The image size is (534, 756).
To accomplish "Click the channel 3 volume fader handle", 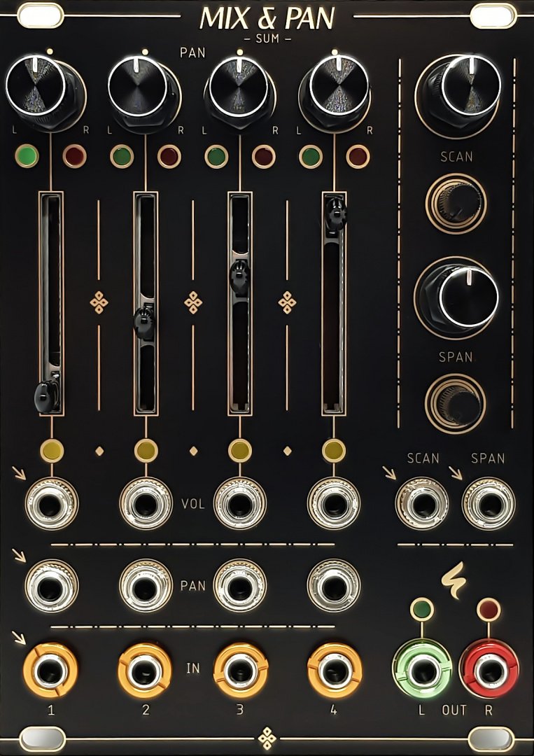I will [x=239, y=278].
